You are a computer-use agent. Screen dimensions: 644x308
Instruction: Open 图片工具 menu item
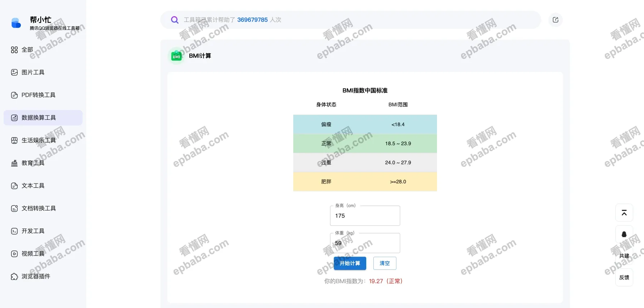43,72
